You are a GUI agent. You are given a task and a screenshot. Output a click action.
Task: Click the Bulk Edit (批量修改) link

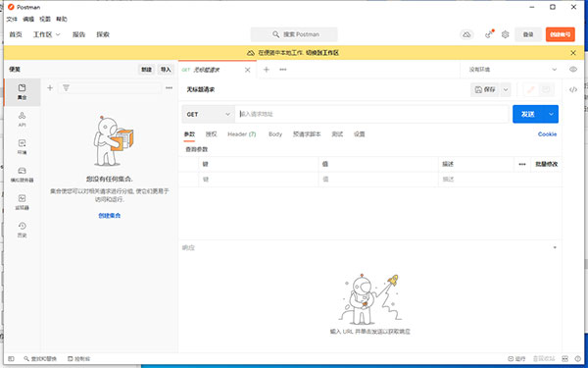pos(547,164)
